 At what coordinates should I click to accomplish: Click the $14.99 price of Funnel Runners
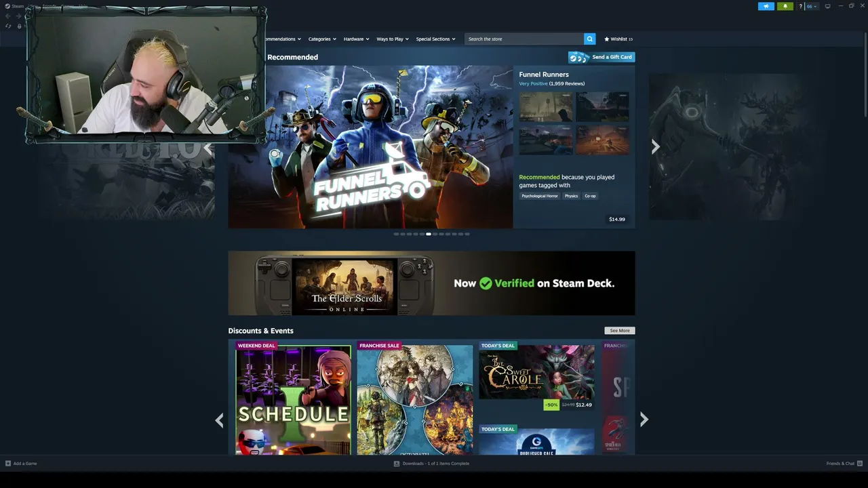(x=617, y=220)
